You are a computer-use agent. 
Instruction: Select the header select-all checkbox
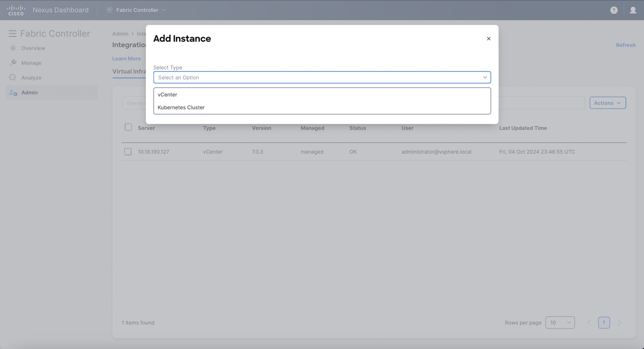click(128, 127)
